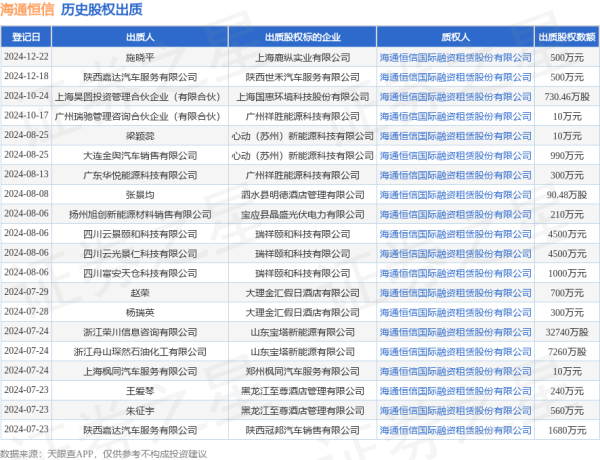600x460 pixels.
Task: Click 广州瑞驰管理咨询合伙企业（有限合伙）
Action: point(140,116)
